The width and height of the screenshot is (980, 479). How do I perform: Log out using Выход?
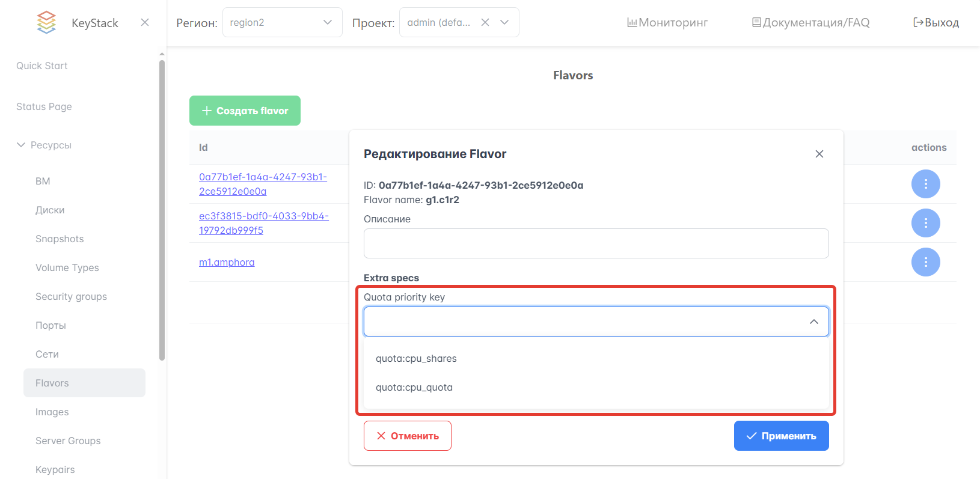pos(936,23)
